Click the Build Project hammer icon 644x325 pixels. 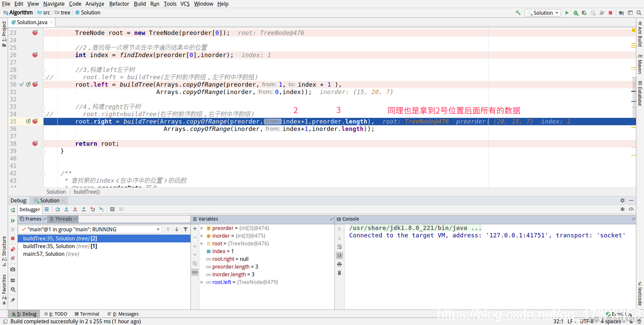[518, 13]
